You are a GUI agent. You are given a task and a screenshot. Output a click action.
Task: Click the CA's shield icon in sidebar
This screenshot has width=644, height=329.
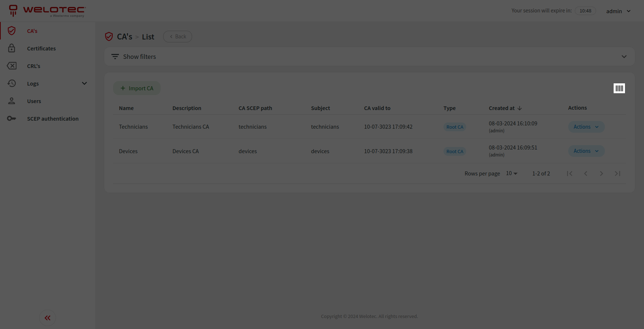12,31
